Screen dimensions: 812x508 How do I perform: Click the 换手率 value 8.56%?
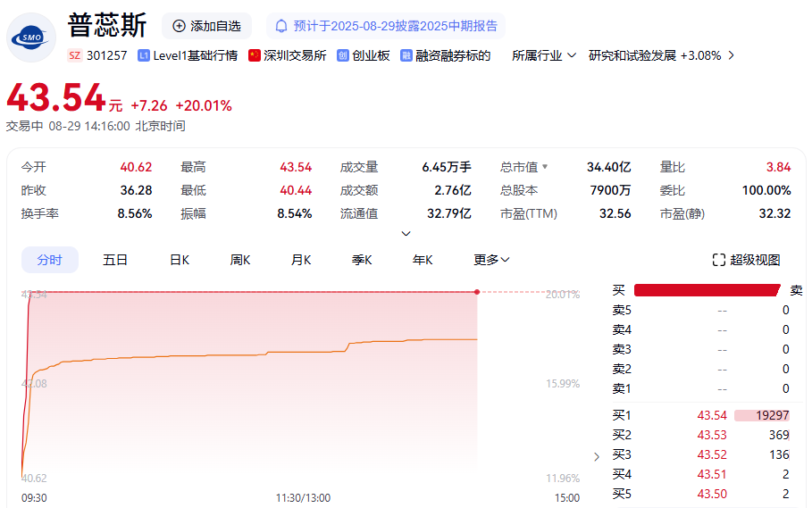tap(135, 213)
